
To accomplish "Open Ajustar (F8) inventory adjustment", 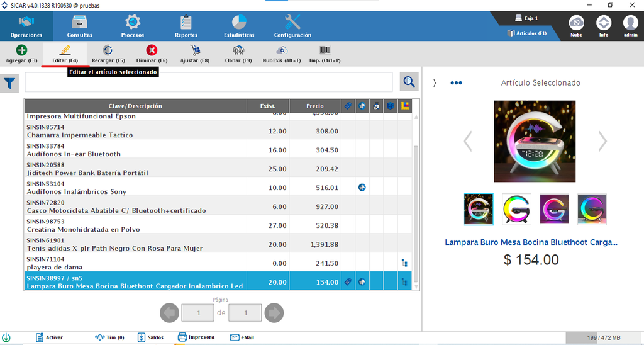I will tap(195, 54).
